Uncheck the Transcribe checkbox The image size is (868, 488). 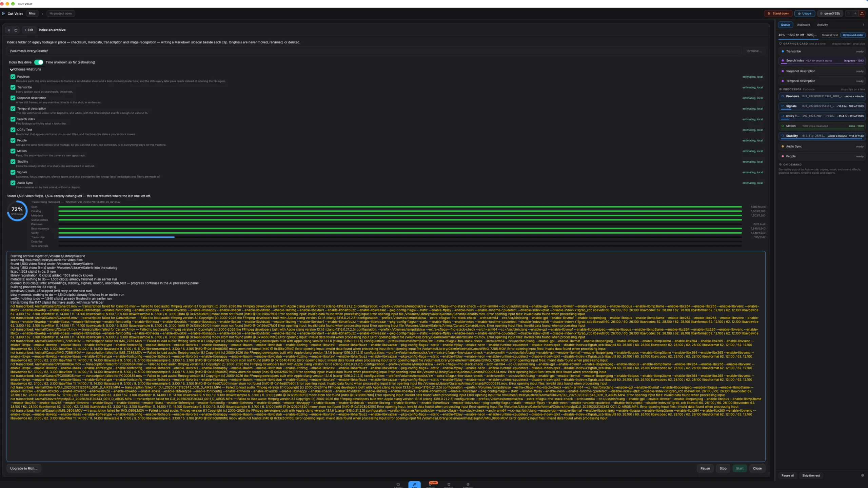pos(13,87)
